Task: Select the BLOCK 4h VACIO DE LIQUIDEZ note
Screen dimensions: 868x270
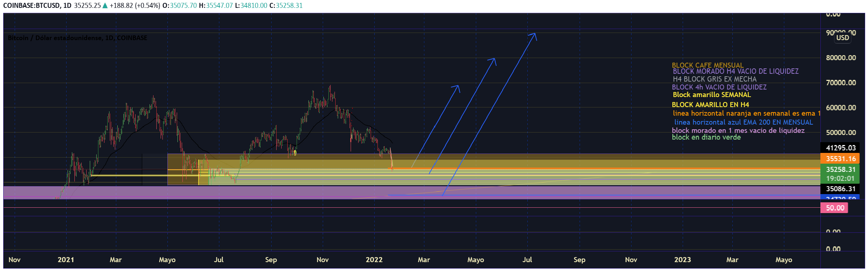Action: (x=719, y=87)
